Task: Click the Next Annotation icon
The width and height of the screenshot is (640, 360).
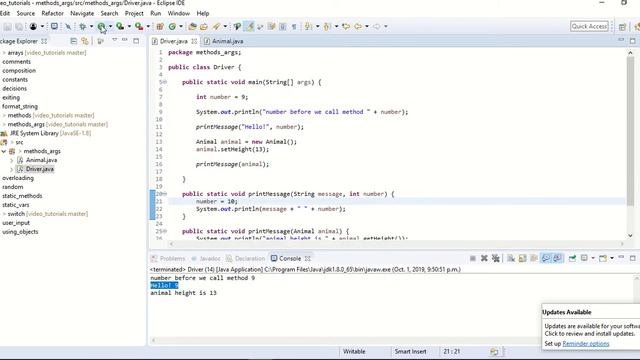Action: [308, 27]
